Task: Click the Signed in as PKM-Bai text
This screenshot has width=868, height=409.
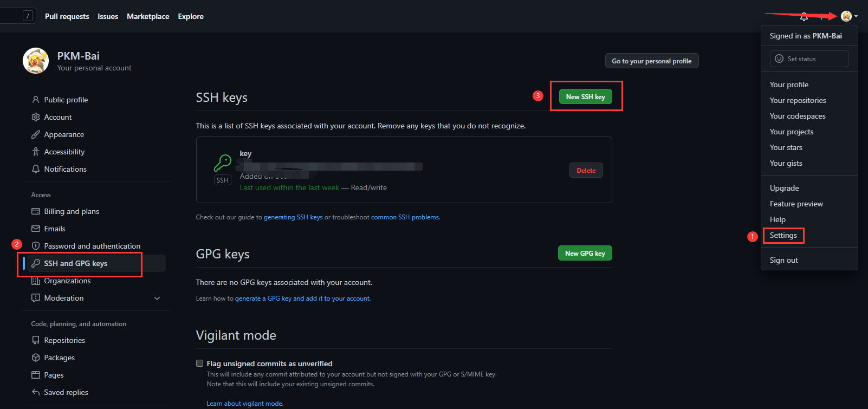Action: coord(806,36)
